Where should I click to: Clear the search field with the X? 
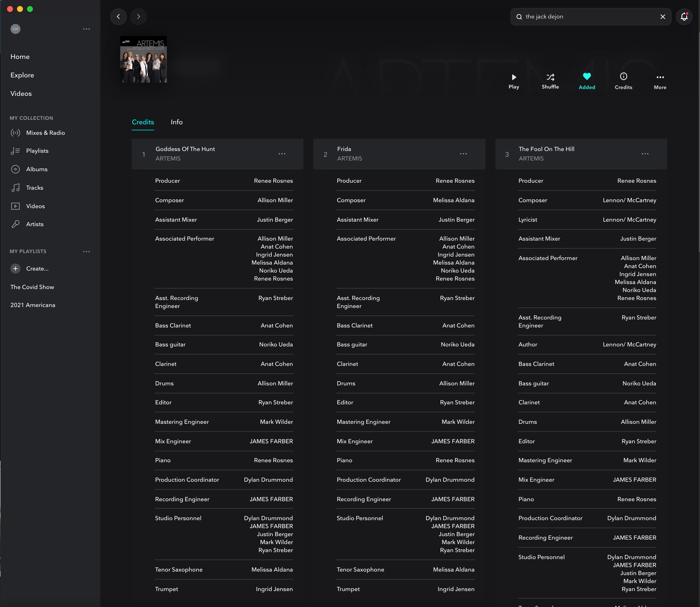(x=662, y=16)
